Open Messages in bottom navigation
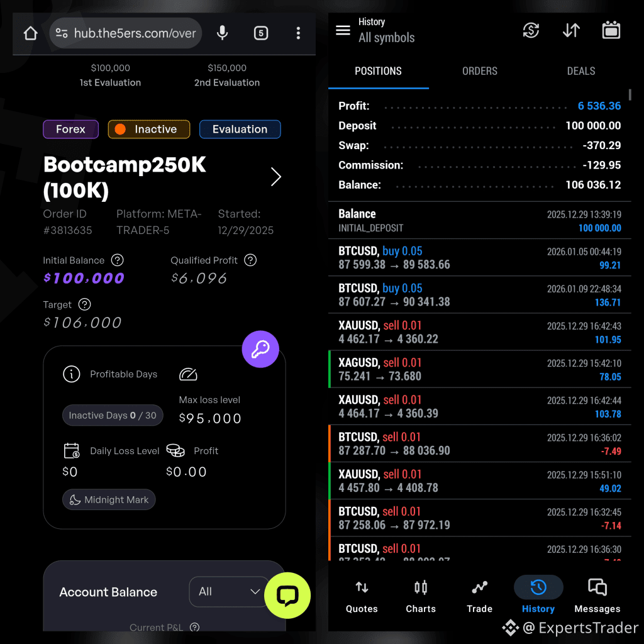Image resolution: width=644 pixels, height=644 pixels. pyautogui.click(x=597, y=596)
